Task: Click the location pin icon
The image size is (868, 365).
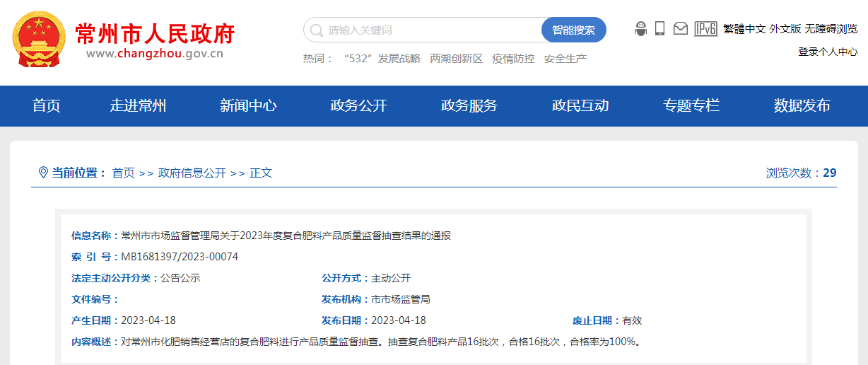Action: (42, 172)
